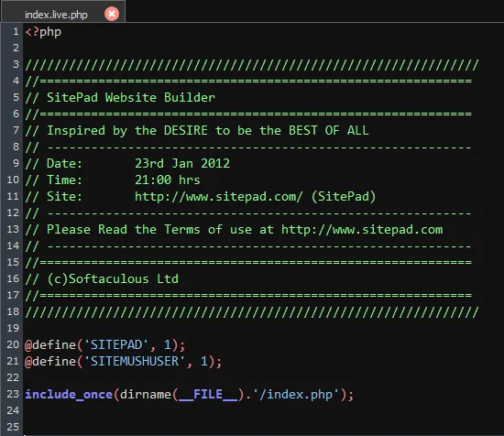504x436 pixels.
Task: Click '23rd Jan 2012' date value
Action: tap(182, 164)
